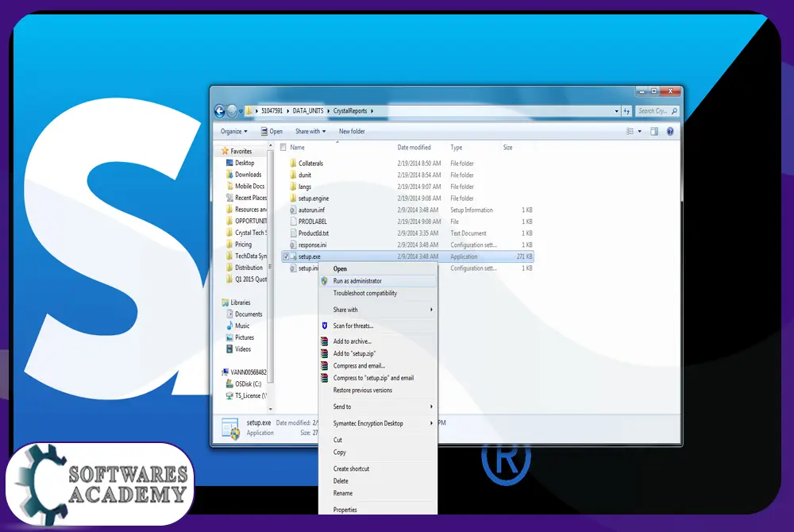Click the PRODLABEL file icon
794x532 pixels.
[x=293, y=222]
